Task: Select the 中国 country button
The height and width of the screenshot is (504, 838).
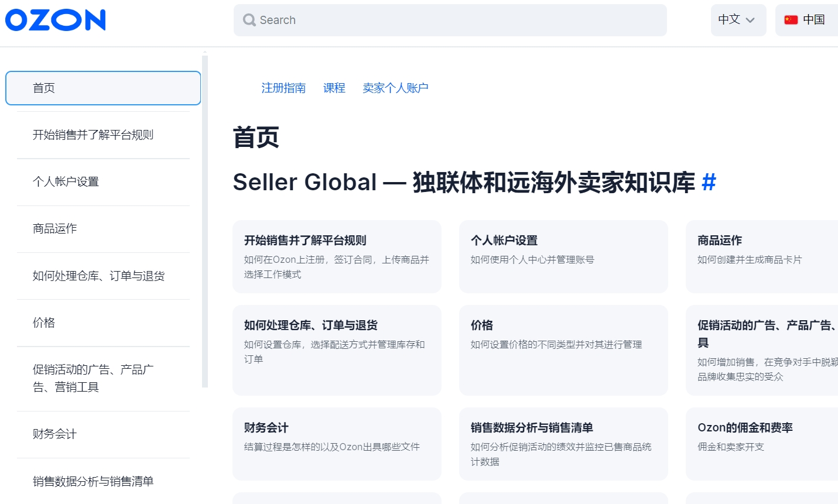Action: pyautogui.click(x=806, y=20)
